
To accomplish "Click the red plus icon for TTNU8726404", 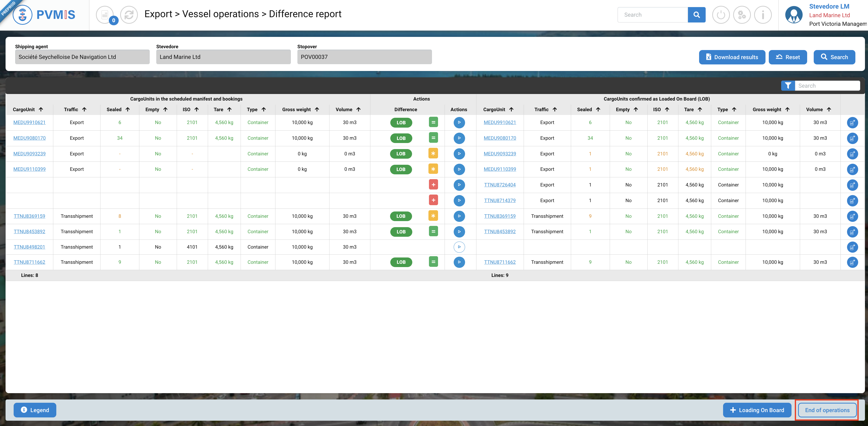I will pos(433,185).
